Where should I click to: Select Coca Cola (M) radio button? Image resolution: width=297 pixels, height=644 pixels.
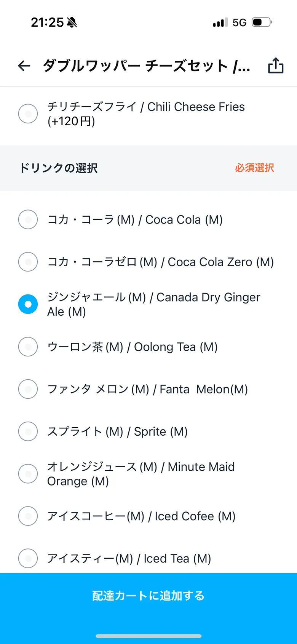(x=28, y=219)
